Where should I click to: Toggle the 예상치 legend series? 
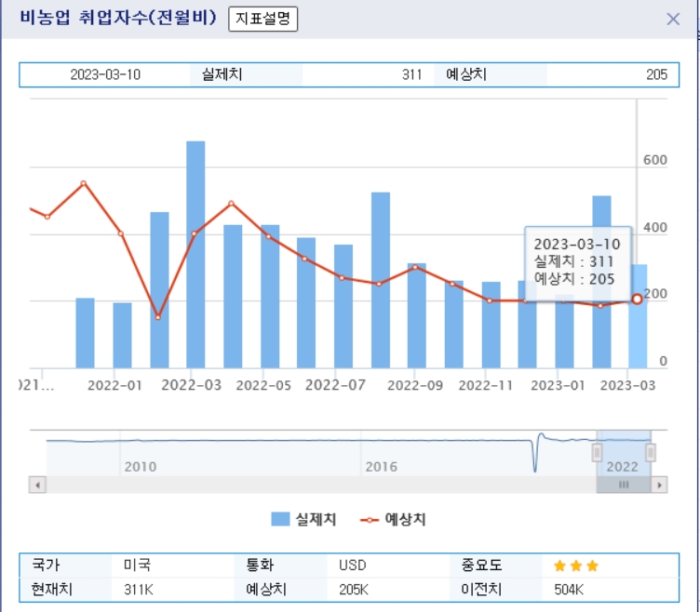pos(393,519)
